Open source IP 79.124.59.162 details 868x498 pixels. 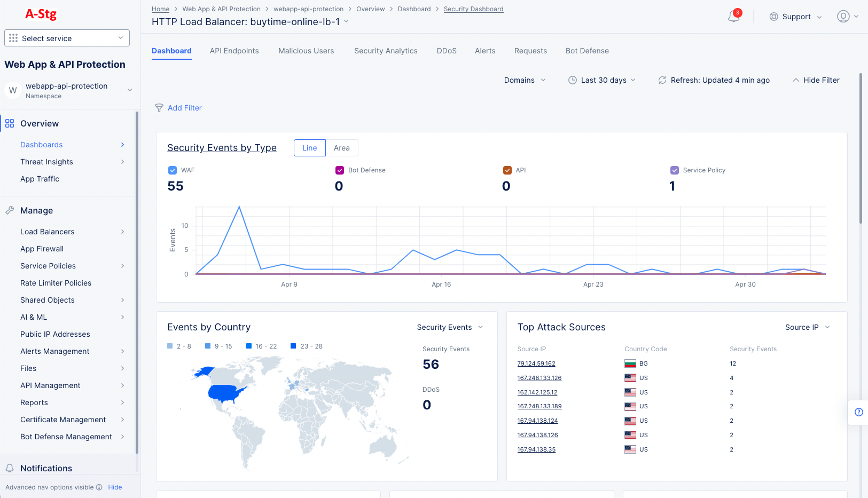coord(536,363)
